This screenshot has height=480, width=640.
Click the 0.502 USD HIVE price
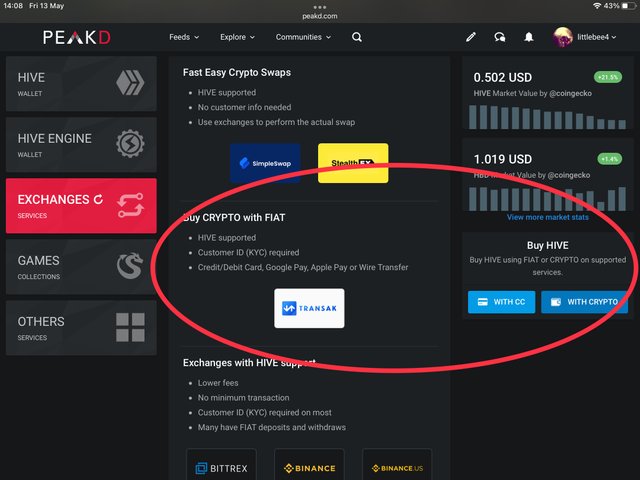tap(503, 78)
